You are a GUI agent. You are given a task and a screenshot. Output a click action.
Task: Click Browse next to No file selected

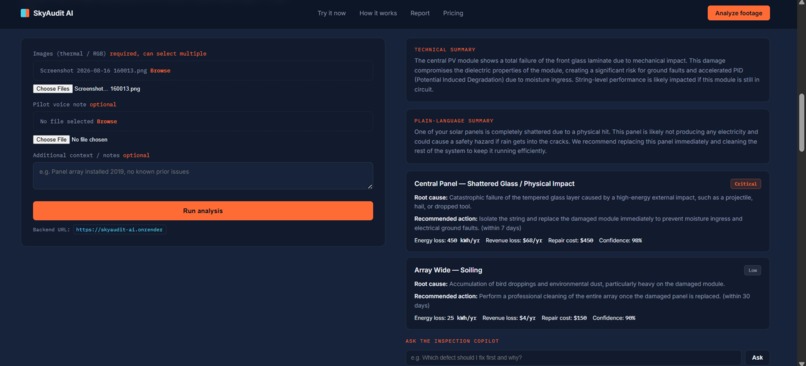pyautogui.click(x=107, y=122)
